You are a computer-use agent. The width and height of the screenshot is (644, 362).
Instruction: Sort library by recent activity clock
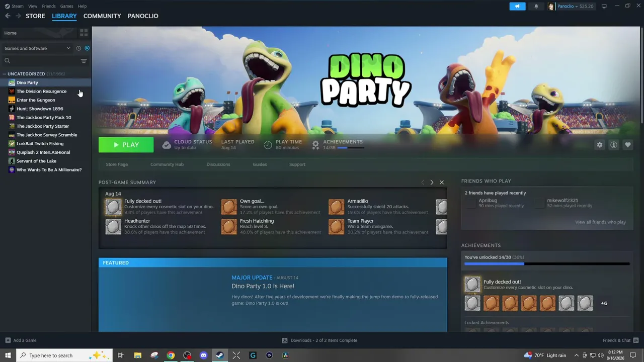(78, 48)
